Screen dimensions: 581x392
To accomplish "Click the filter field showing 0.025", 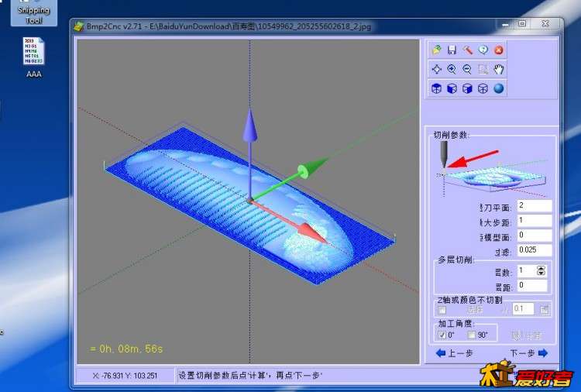I will click(x=534, y=250).
